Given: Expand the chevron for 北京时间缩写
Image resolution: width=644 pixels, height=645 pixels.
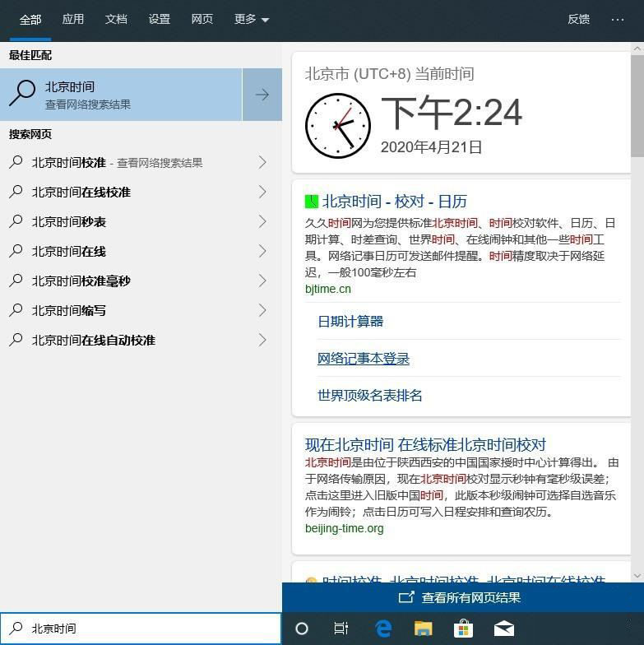Looking at the screenshot, I should pos(262,311).
